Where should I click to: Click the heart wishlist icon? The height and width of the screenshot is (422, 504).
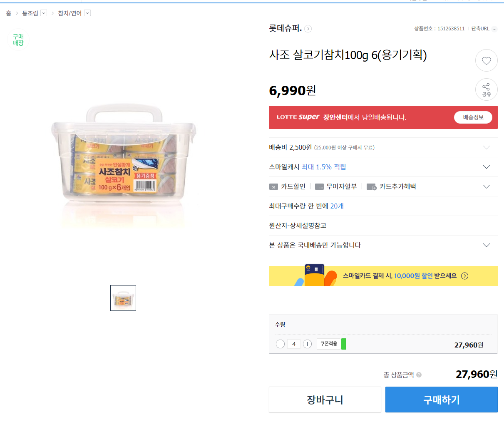click(x=486, y=61)
